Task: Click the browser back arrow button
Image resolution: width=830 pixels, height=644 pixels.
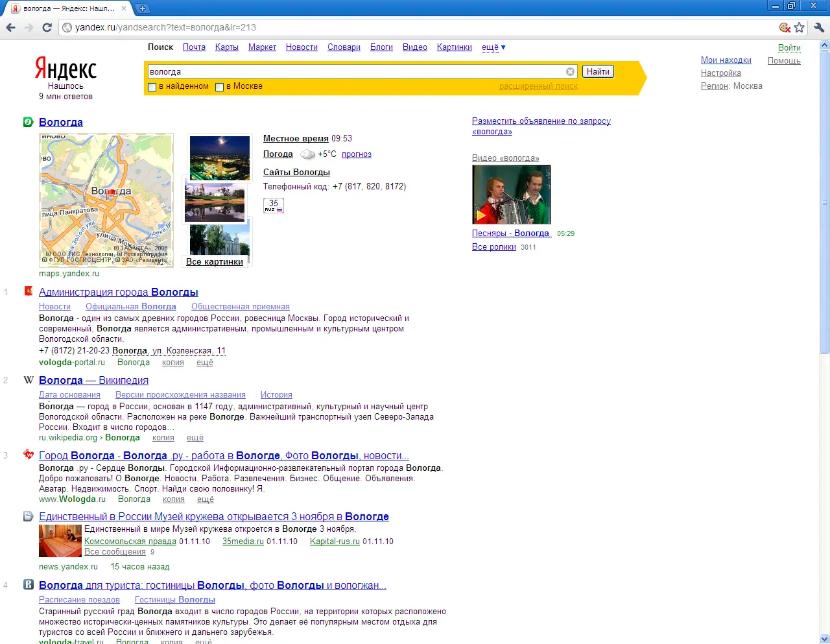Action: tap(10, 27)
